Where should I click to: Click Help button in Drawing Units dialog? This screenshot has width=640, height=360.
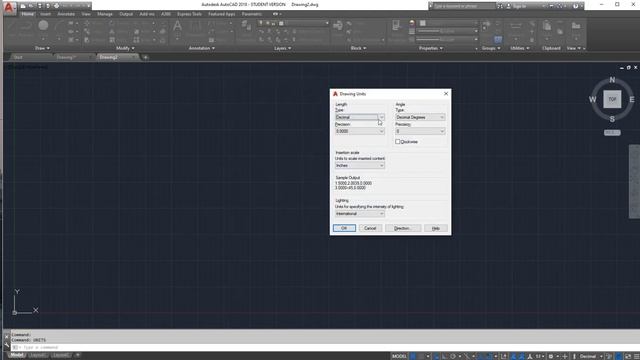(x=436, y=228)
